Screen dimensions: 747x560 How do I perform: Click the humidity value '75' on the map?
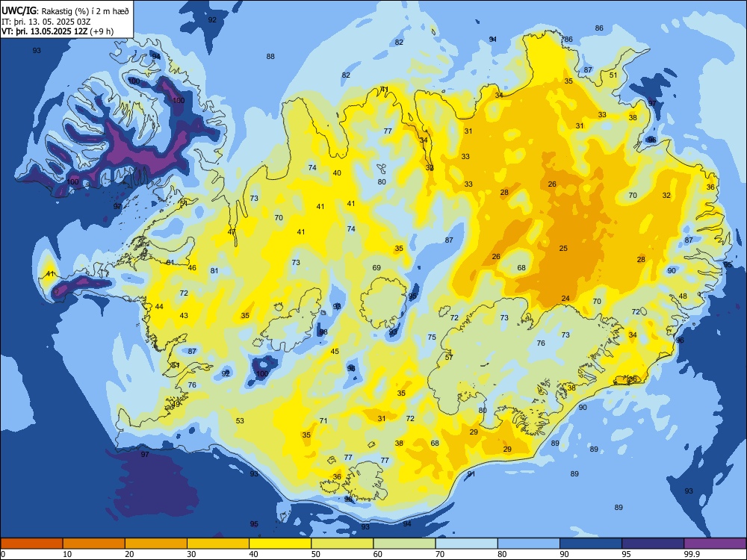432,337
